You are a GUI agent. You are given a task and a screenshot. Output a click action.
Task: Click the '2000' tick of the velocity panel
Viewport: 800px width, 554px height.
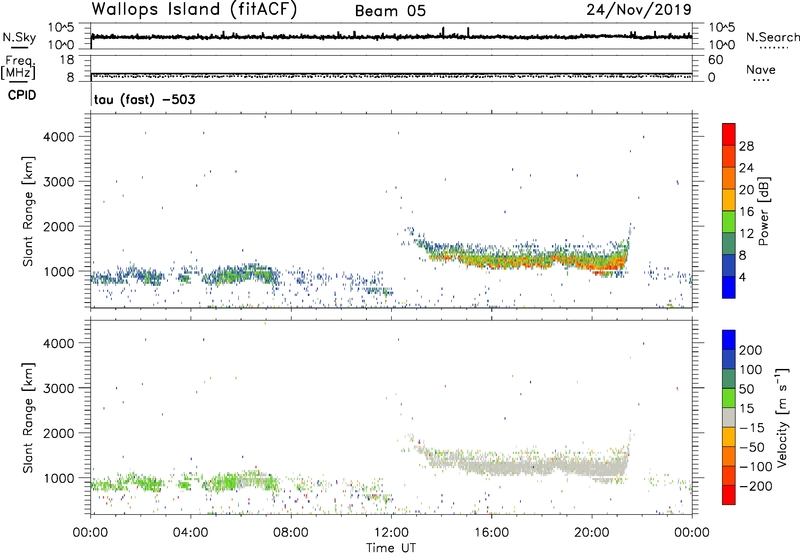click(x=59, y=433)
